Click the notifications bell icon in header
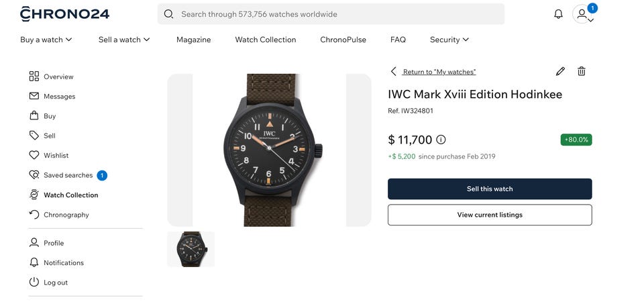This screenshot has height=304, width=644. pos(558,14)
